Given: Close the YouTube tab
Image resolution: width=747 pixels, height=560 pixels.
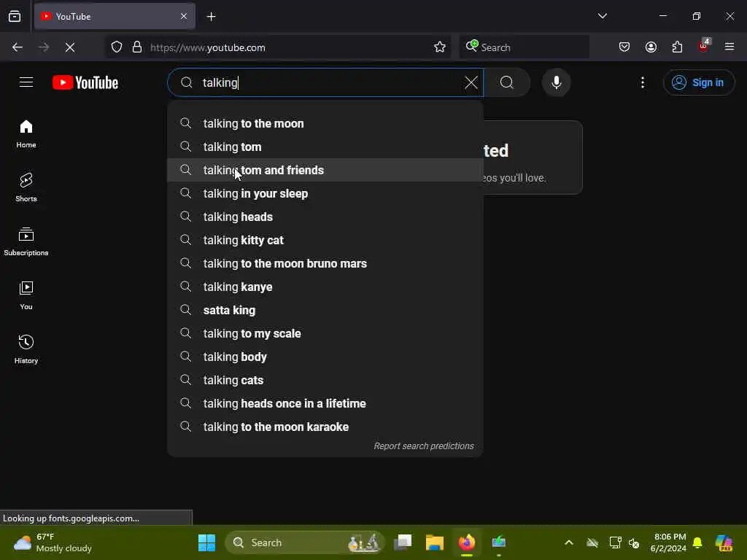Looking at the screenshot, I should (x=184, y=17).
